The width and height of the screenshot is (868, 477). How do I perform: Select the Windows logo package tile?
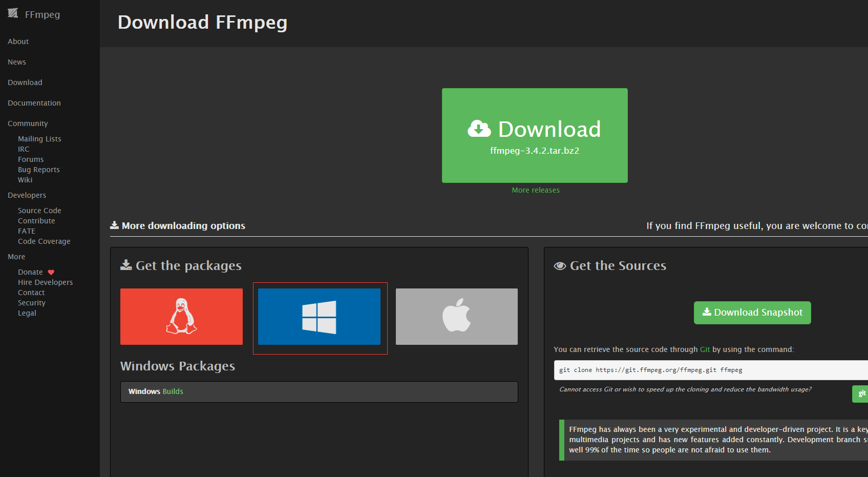pos(319,317)
